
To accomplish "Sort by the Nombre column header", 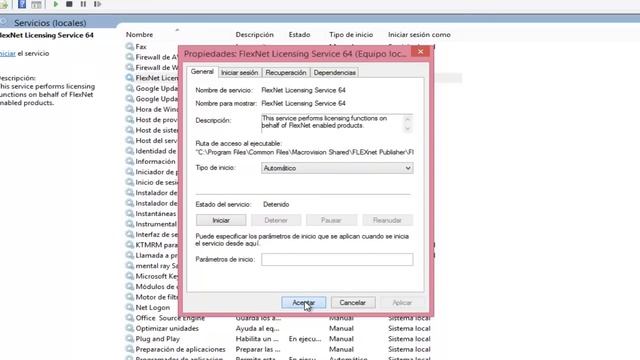I will pos(139,35).
